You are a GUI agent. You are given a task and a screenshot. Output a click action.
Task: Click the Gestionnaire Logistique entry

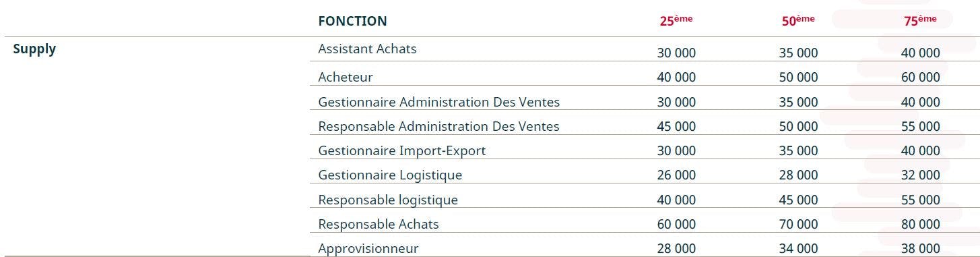[390, 175]
